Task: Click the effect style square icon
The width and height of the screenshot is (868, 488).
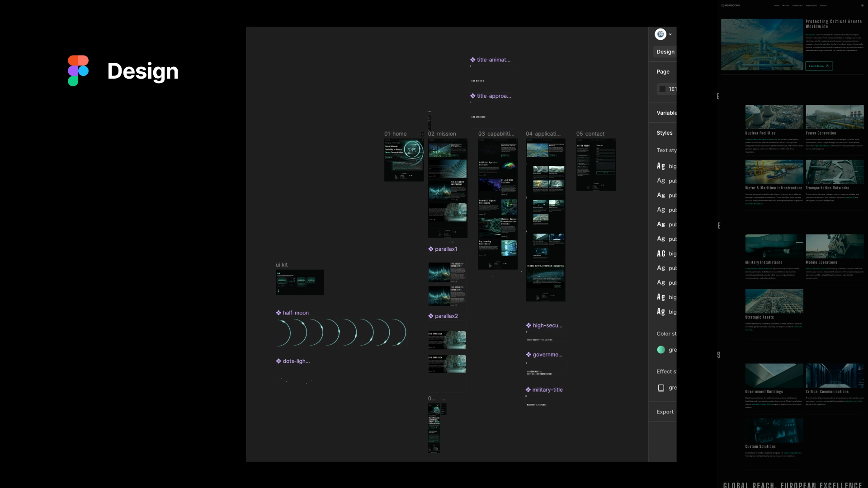Action: (661, 388)
